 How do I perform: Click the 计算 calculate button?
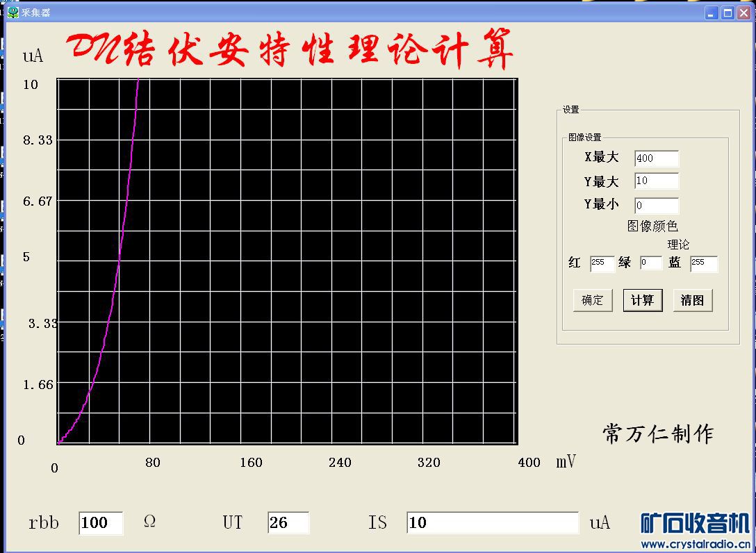642,300
